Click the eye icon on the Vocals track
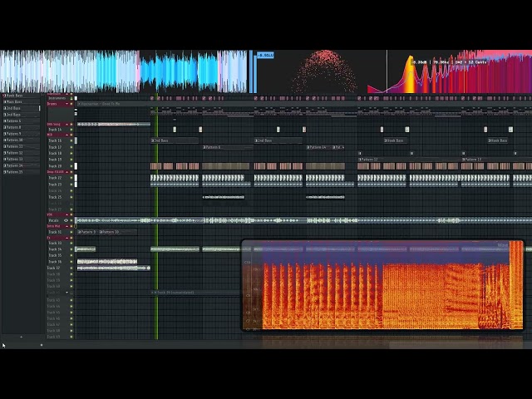532x399 pixels. (x=66, y=220)
